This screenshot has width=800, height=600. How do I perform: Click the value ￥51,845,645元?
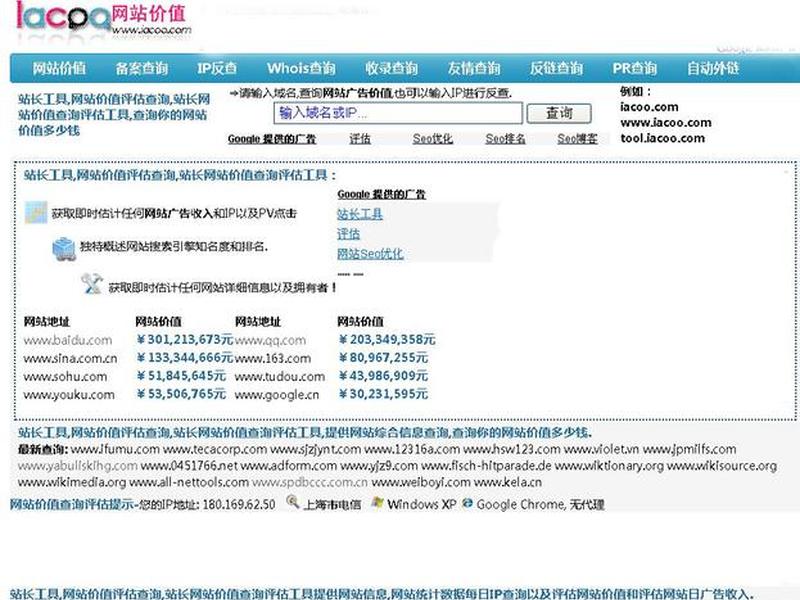click(181, 376)
